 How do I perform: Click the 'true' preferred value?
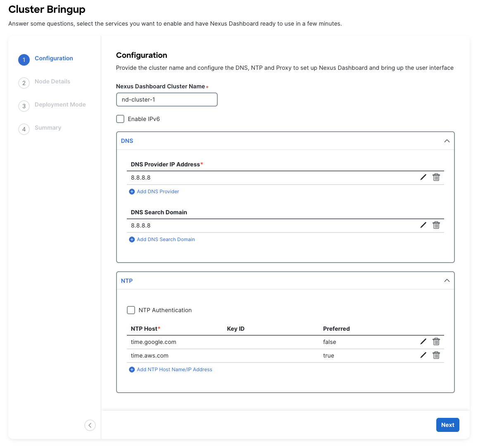pyautogui.click(x=328, y=356)
